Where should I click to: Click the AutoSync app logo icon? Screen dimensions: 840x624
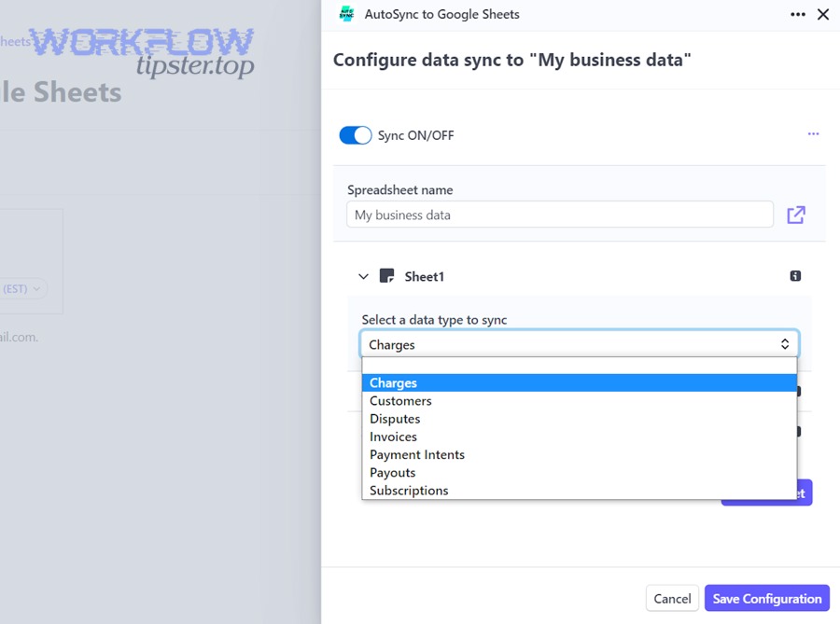tap(346, 14)
